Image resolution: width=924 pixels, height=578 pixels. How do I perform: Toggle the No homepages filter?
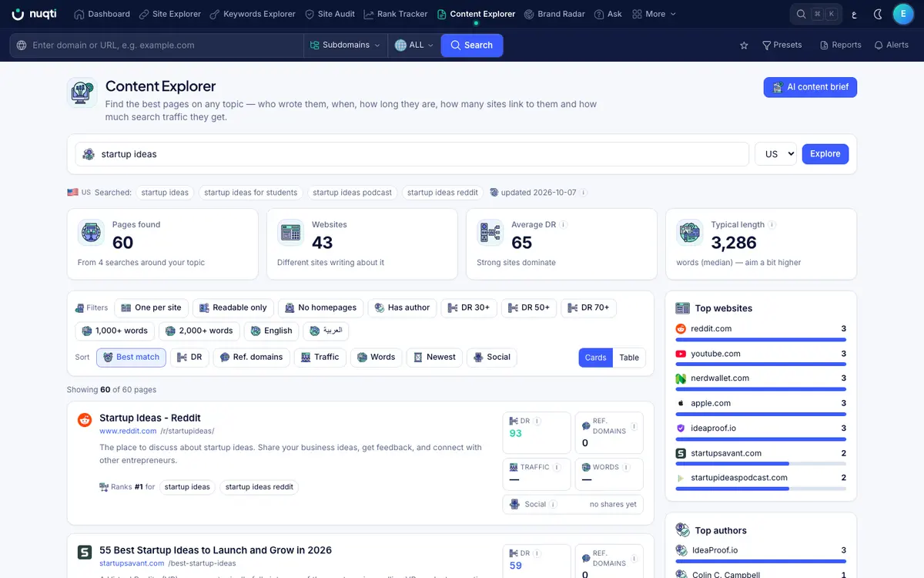point(320,307)
